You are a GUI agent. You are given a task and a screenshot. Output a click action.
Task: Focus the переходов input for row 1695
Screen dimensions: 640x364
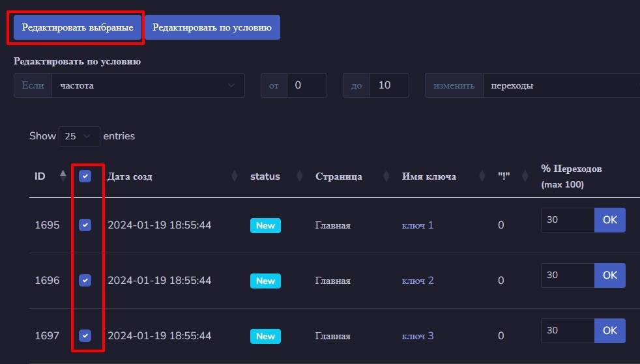(568, 219)
